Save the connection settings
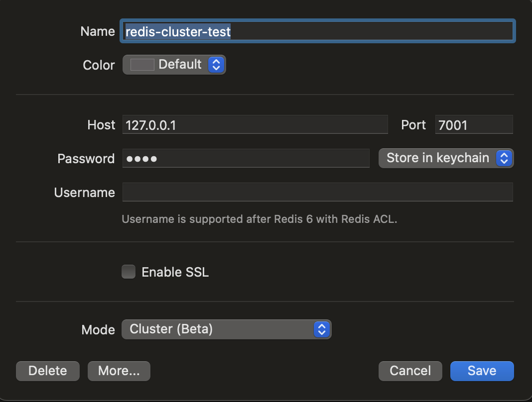The width and height of the screenshot is (532, 402). click(x=482, y=371)
